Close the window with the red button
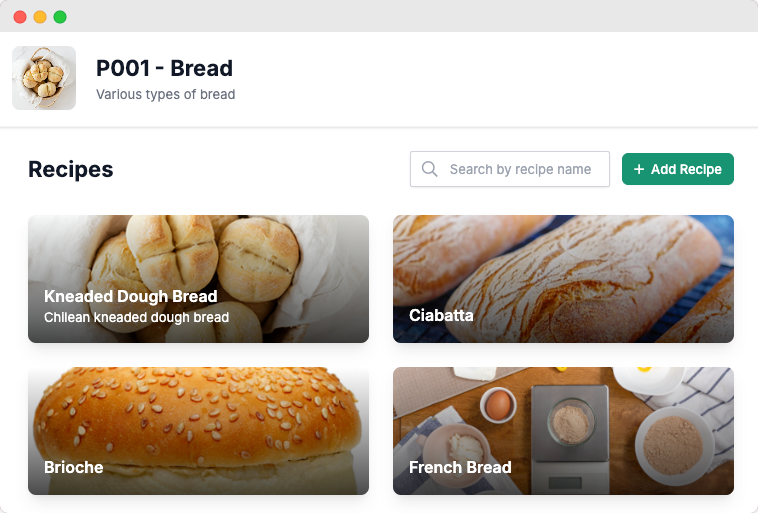This screenshot has width=758, height=513. click(20, 17)
